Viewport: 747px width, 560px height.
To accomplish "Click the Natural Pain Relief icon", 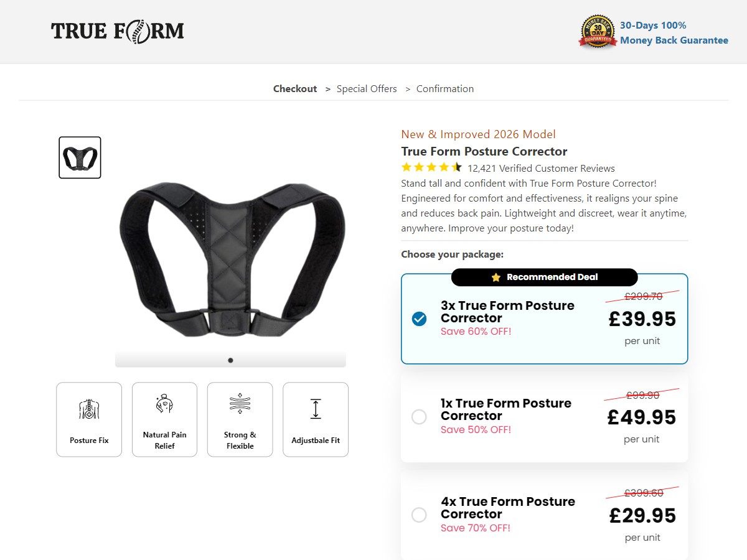I will click(x=164, y=404).
